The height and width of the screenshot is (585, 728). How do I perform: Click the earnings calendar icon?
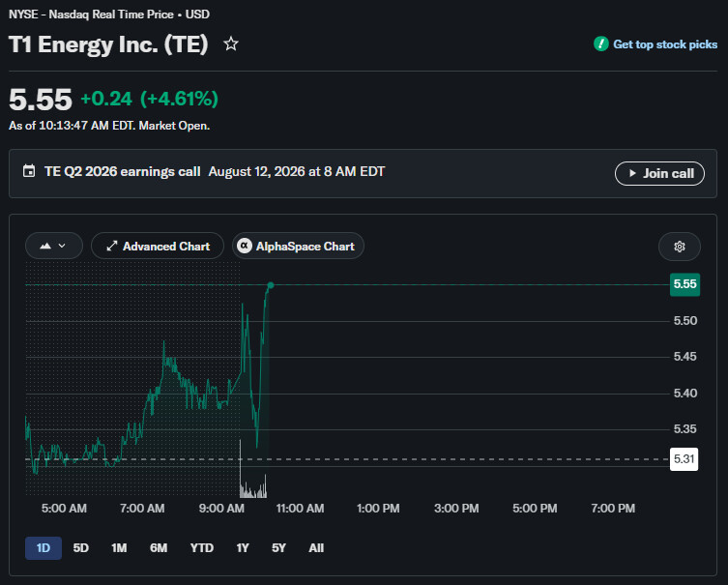click(29, 171)
